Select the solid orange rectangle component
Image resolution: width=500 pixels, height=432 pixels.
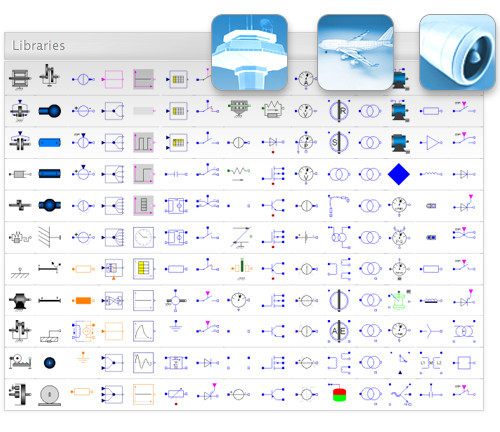(83, 301)
